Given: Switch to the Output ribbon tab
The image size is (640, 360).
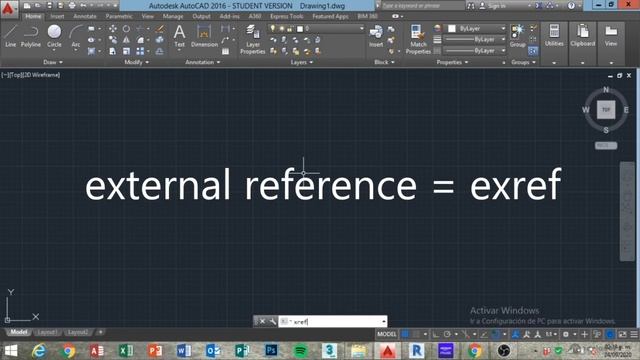Looking at the screenshot, I should tap(202, 16).
